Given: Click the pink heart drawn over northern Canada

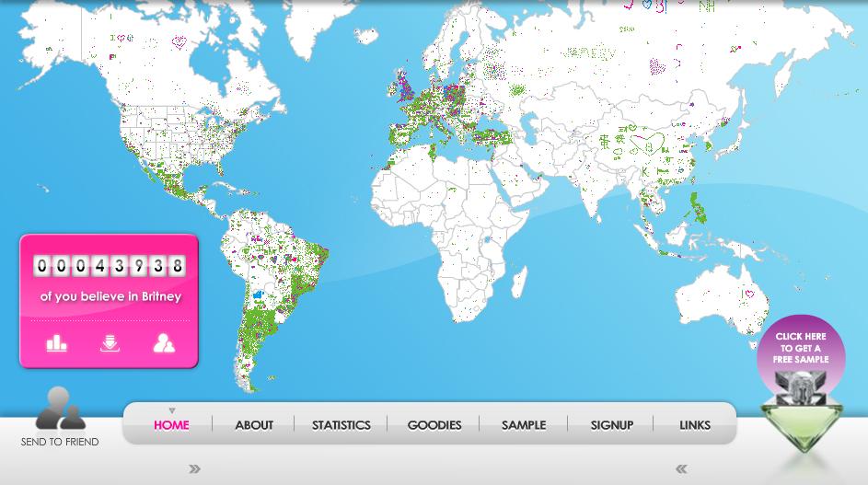Looking at the screenshot, I should click(x=179, y=41).
